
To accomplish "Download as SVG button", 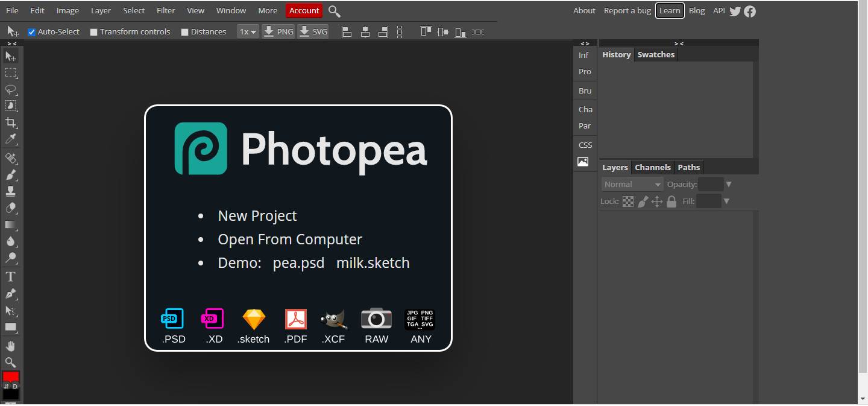I will tap(313, 32).
